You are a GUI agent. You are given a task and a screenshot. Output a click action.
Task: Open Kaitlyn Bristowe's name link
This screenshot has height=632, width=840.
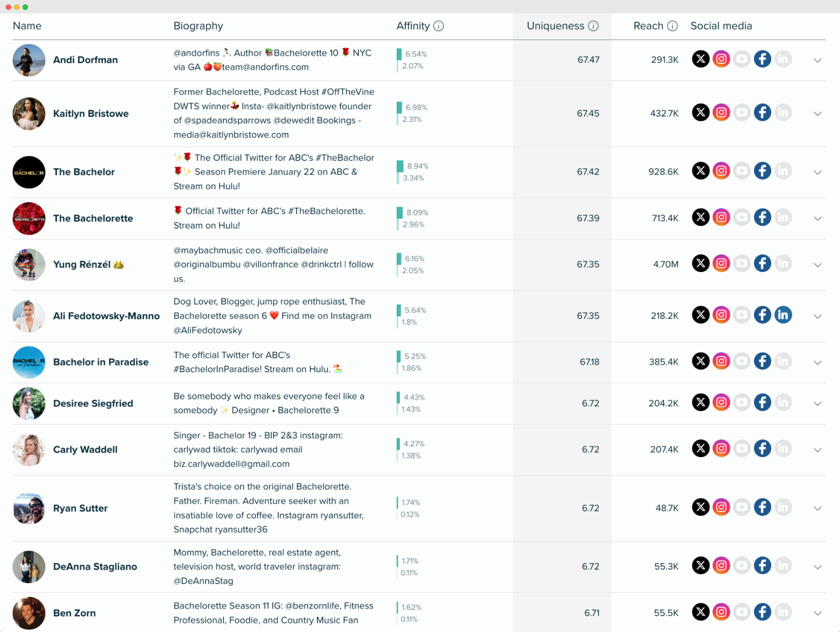pos(91,114)
